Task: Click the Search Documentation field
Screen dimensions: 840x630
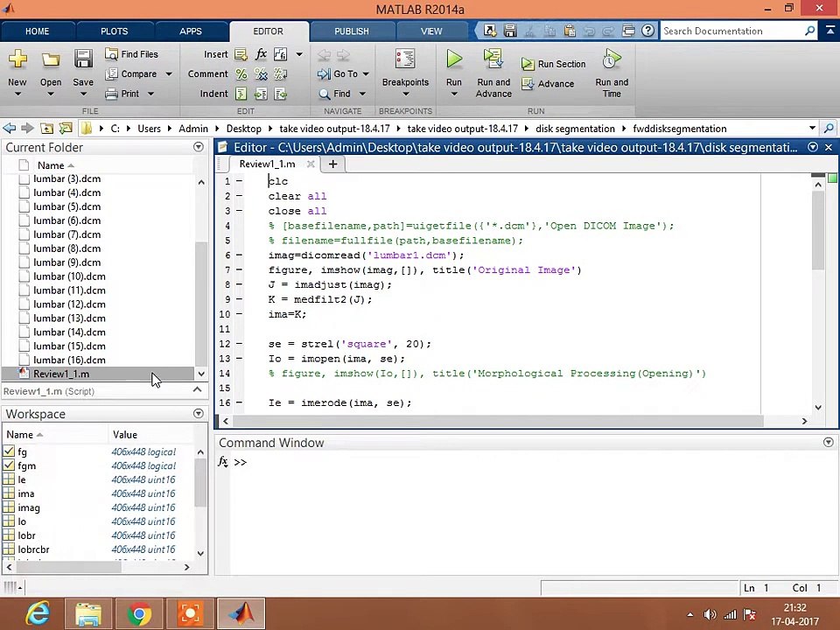Action: point(731,31)
